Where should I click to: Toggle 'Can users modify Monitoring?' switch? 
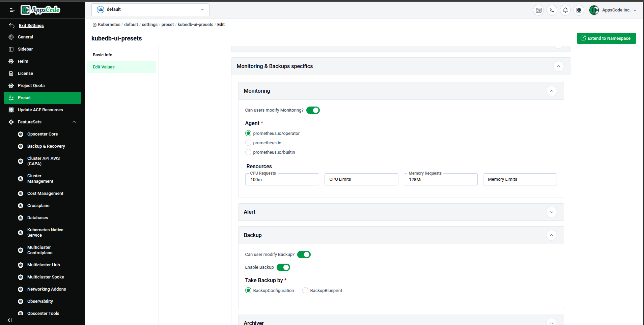(x=313, y=110)
